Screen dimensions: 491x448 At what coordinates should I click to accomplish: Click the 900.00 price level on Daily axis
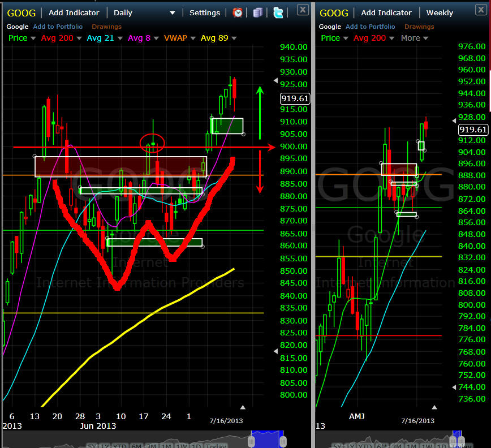[x=294, y=147]
